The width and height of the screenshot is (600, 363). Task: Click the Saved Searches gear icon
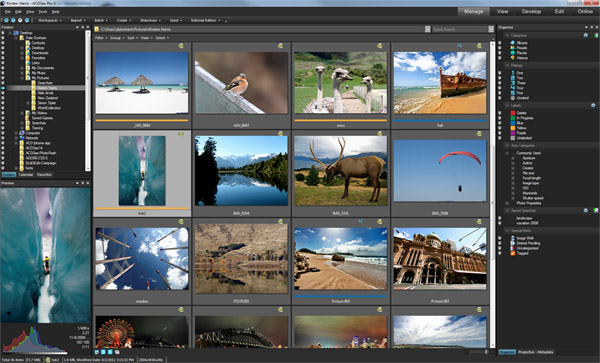585,210
